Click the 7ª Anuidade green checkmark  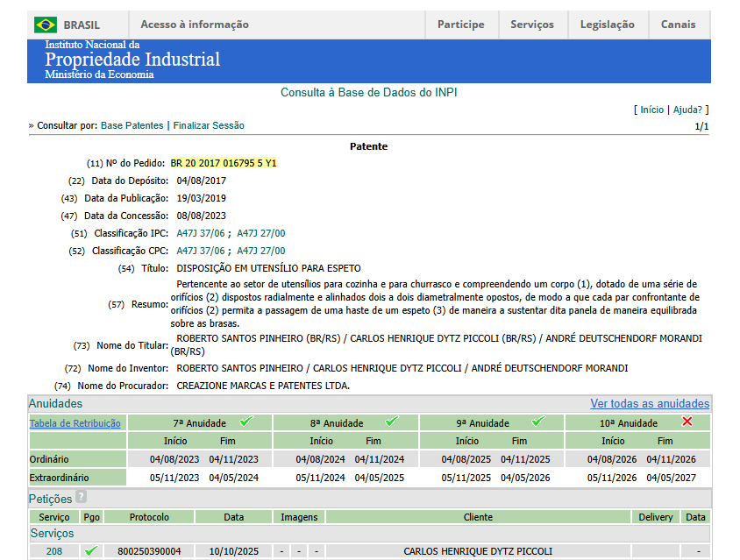[x=245, y=421]
